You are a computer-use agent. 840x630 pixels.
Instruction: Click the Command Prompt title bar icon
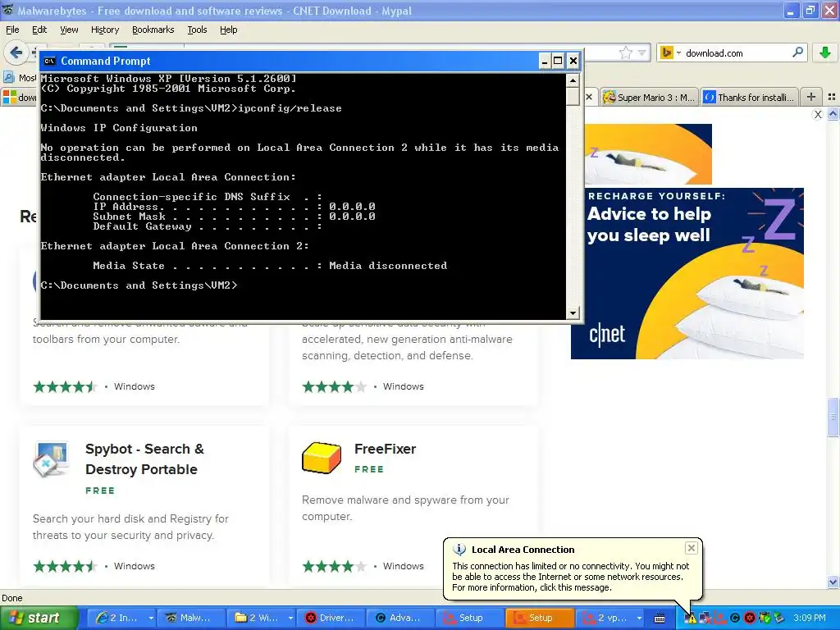tap(50, 61)
